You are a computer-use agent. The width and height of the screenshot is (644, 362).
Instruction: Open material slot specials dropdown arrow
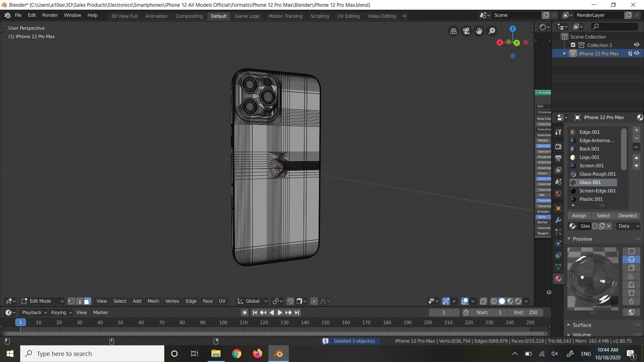[636, 147]
